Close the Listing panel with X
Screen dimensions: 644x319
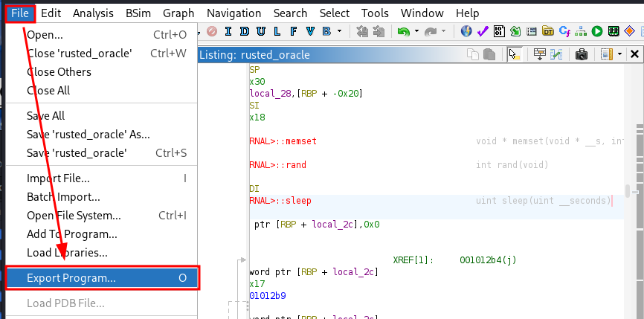point(634,54)
